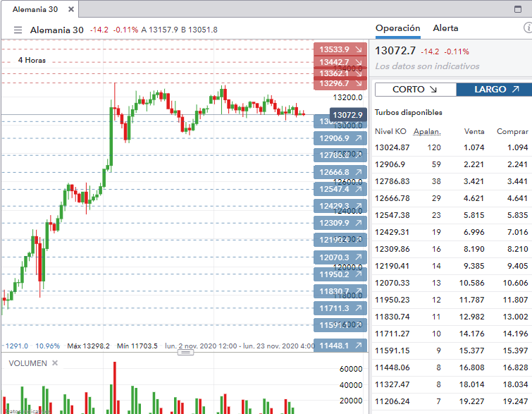Switch to the Alerta tab
Screen dimensions: 532x414
[x=445, y=28]
